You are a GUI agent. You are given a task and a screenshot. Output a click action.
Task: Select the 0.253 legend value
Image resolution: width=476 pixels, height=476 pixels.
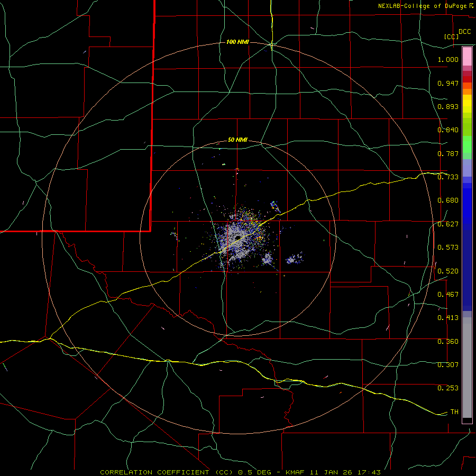[448, 388]
